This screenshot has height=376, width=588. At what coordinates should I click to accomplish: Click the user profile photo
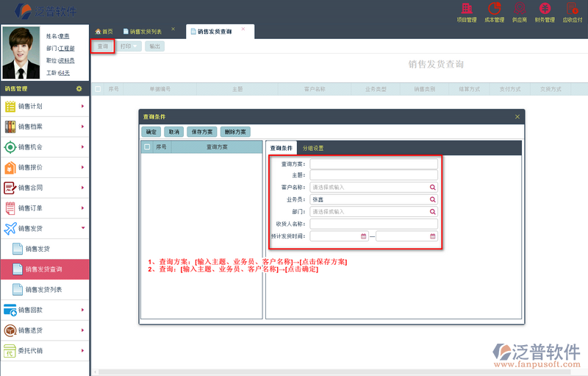(21, 52)
